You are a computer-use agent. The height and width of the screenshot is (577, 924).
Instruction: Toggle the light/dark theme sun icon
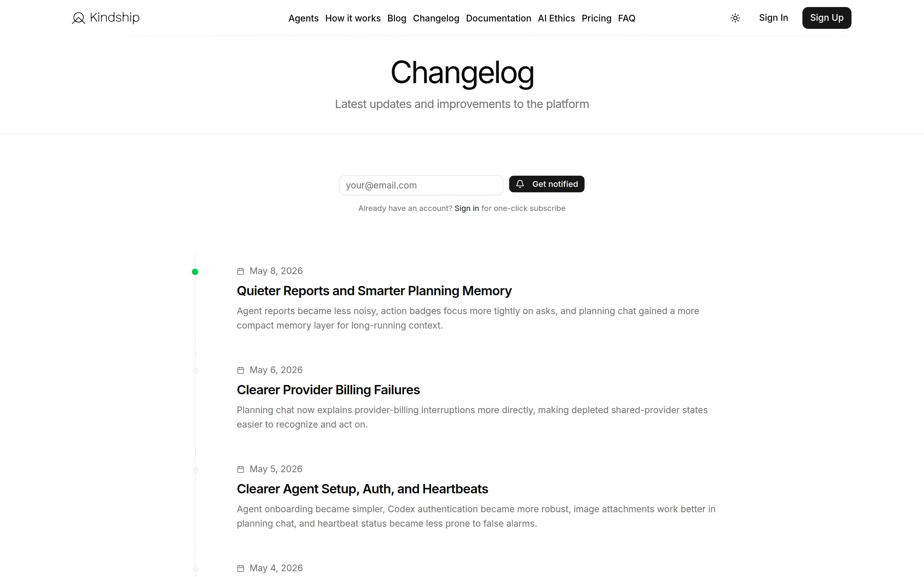pos(735,18)
